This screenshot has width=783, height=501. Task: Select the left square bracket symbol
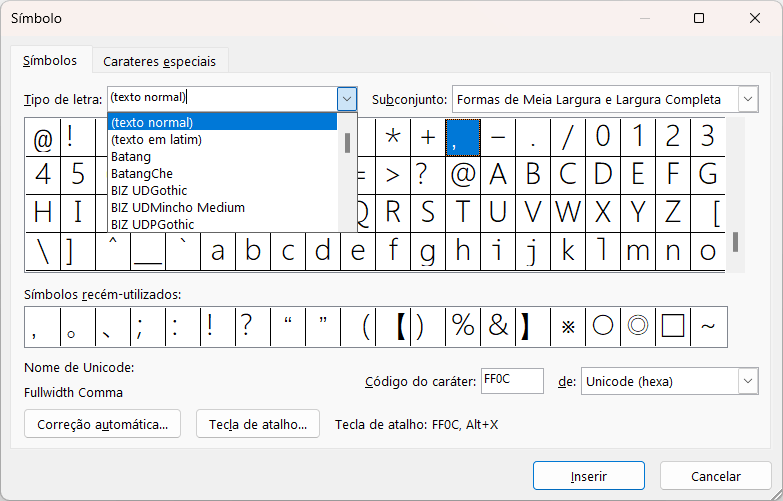[708, 213]
